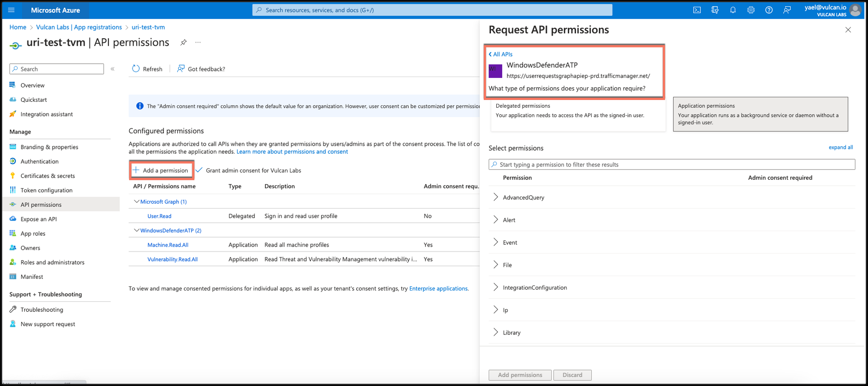Viewport: 868px width, 386px height.
Task: Select the Delegated permissions card
Action: [578, 115]
